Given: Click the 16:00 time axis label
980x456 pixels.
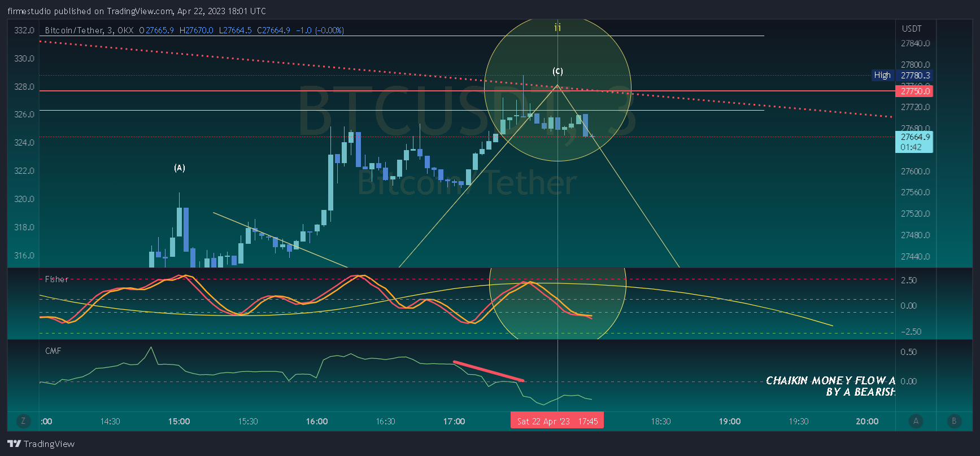Looking at the screenshot, I should pos(317,422).
